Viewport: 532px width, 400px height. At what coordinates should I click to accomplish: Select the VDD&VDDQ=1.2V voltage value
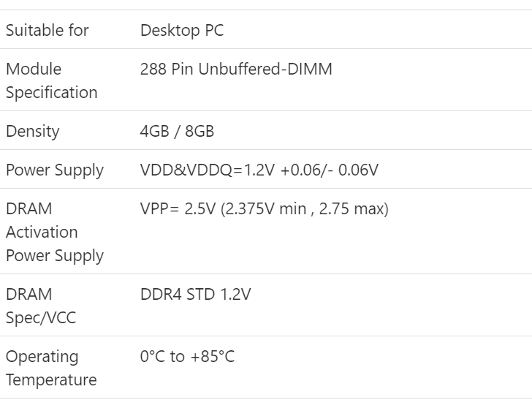coord(259,170)
